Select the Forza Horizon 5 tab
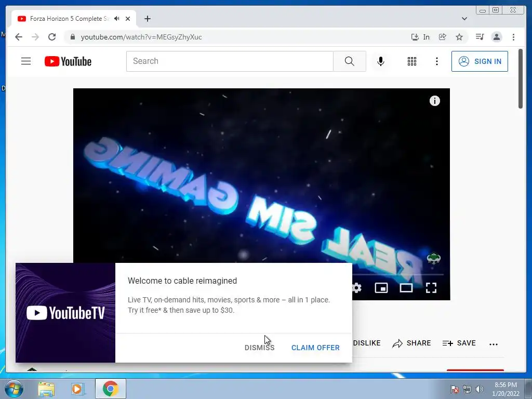Image resolution: width=532 pixels, height=399 pixels. 74,19
